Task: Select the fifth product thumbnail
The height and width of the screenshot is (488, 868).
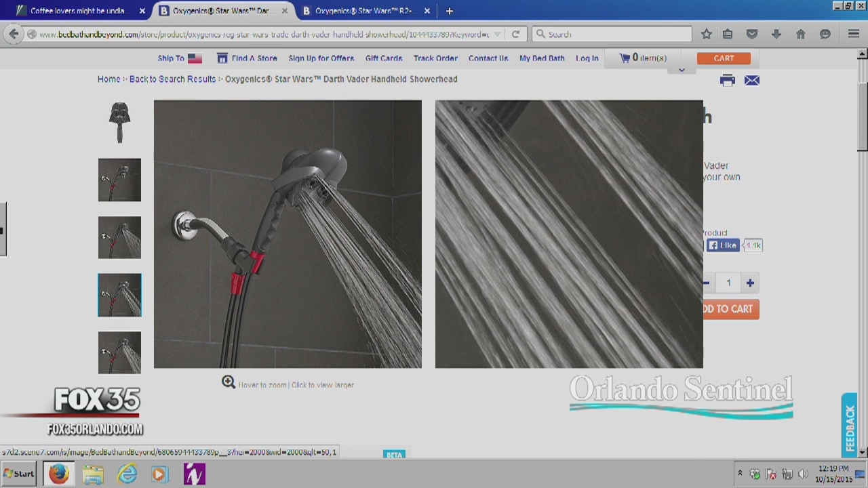Action: [119, 353]
